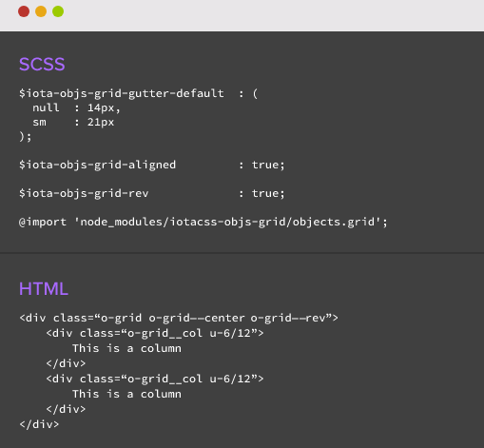The width and height of the screenshot is (484, 448).
Task: Click the @import objects.grid statement
Action: click(x=203, y=222)
